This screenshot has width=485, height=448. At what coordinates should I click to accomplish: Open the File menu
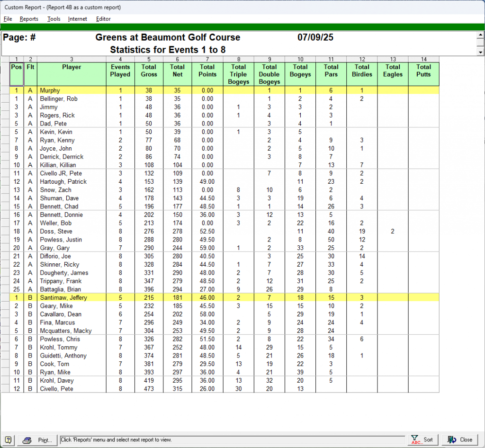click(x=8, y=19)
